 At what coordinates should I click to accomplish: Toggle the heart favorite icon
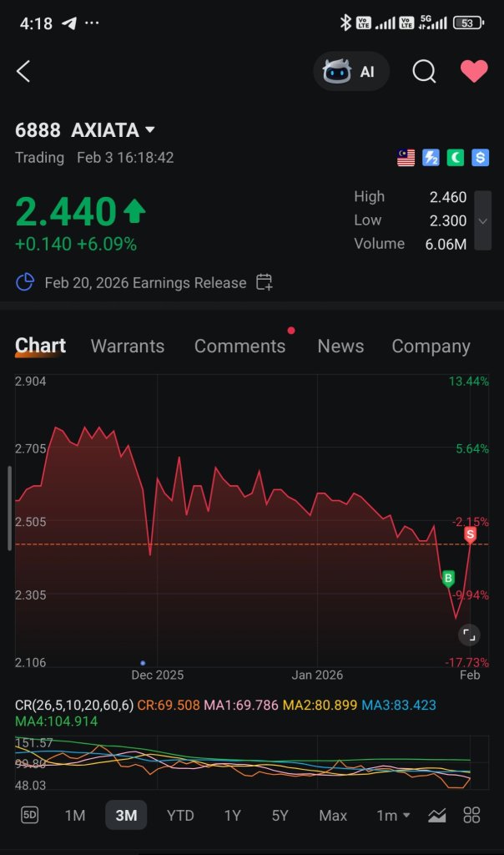pyautogui.click(x=474, y=72)
